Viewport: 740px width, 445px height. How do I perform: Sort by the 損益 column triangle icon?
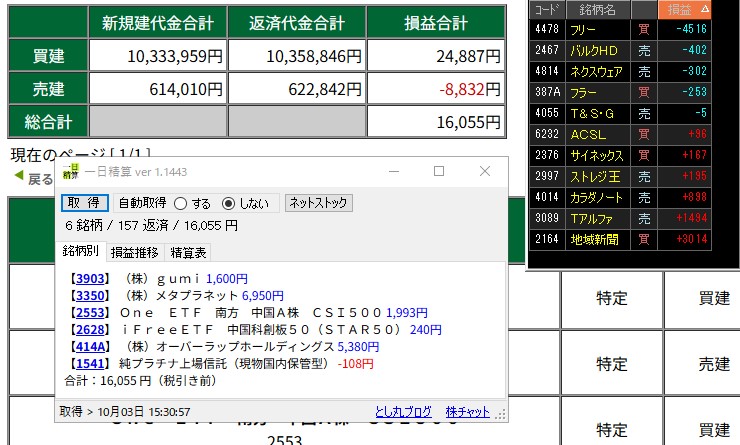click(x=704, y=10)
